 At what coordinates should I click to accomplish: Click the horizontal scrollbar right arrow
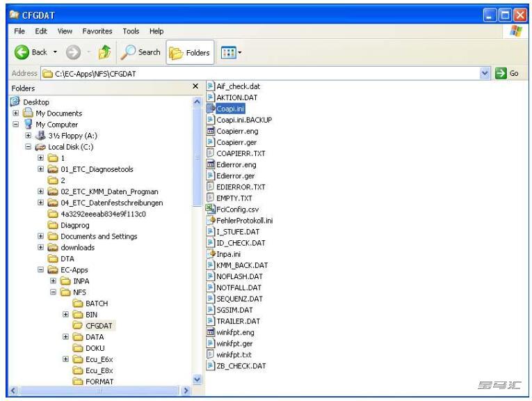186,391
